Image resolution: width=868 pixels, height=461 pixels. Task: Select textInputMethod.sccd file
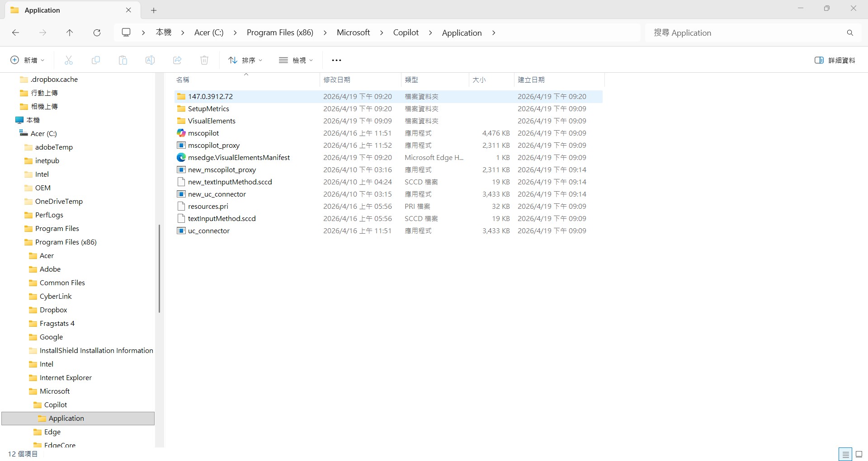pyautogui.click(x=222, y=218)
